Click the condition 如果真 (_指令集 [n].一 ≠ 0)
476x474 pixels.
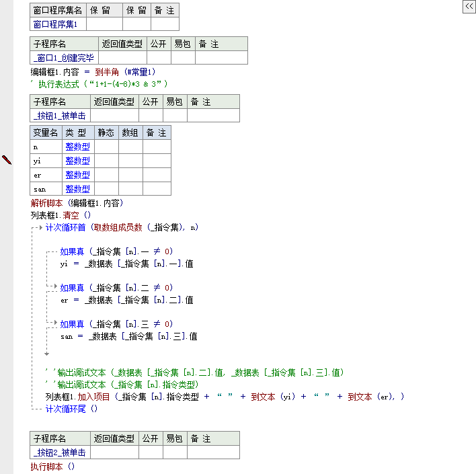click(116, 251)
